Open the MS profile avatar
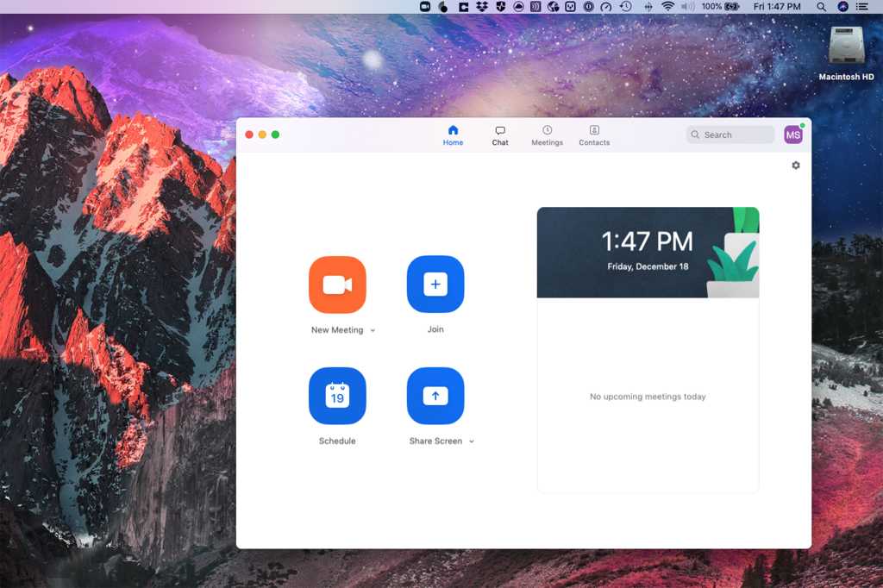Viewport: 883px width, 588px height. (x=793, y=134)
